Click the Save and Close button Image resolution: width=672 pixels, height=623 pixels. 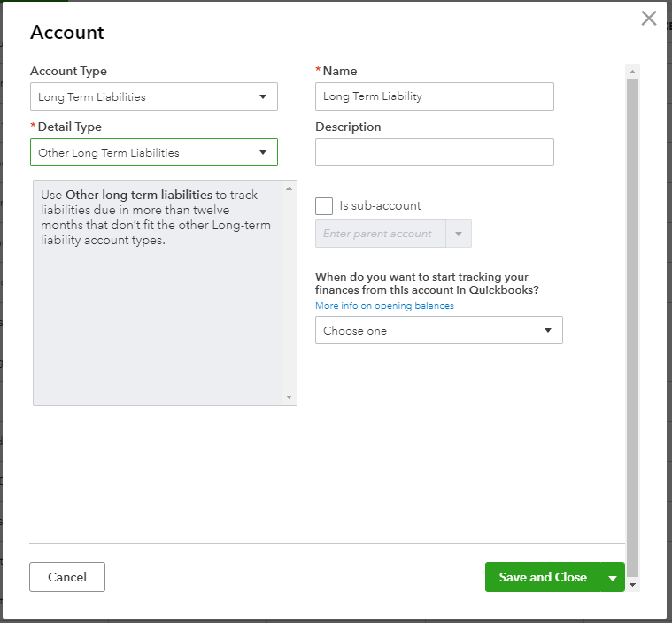click(542, 577)
